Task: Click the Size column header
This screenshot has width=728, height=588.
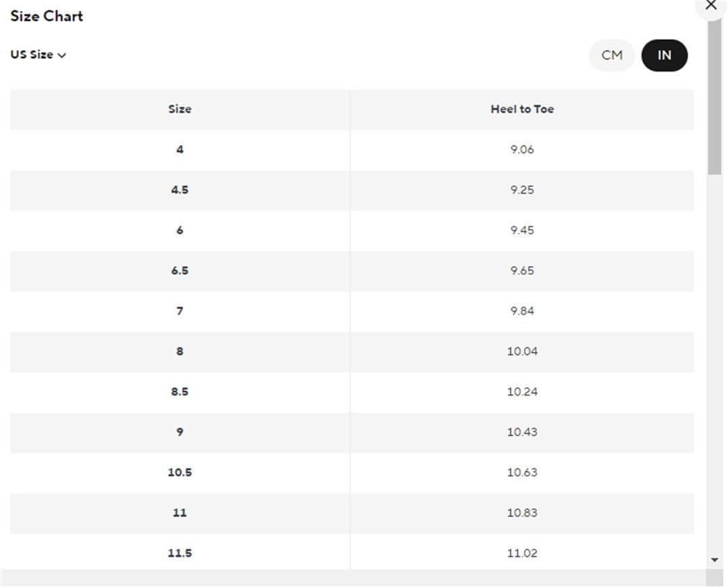Action: click(x=180, y=109)
